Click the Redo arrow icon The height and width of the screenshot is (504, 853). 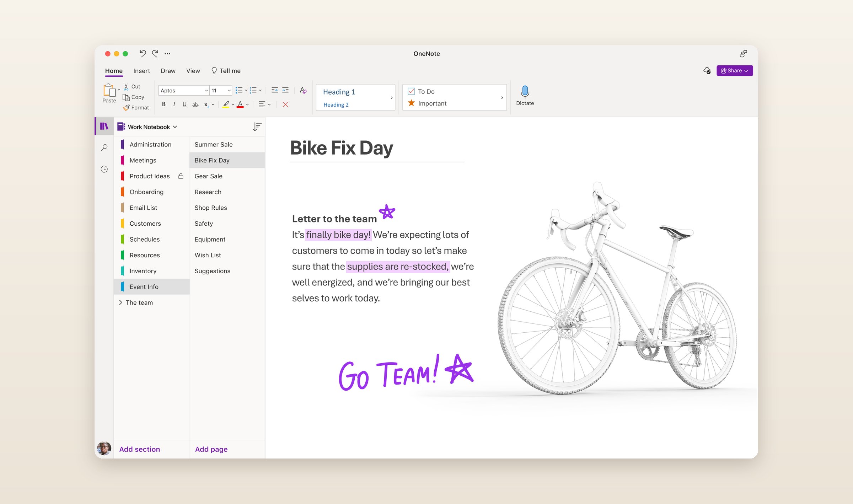tap(155, 53)
